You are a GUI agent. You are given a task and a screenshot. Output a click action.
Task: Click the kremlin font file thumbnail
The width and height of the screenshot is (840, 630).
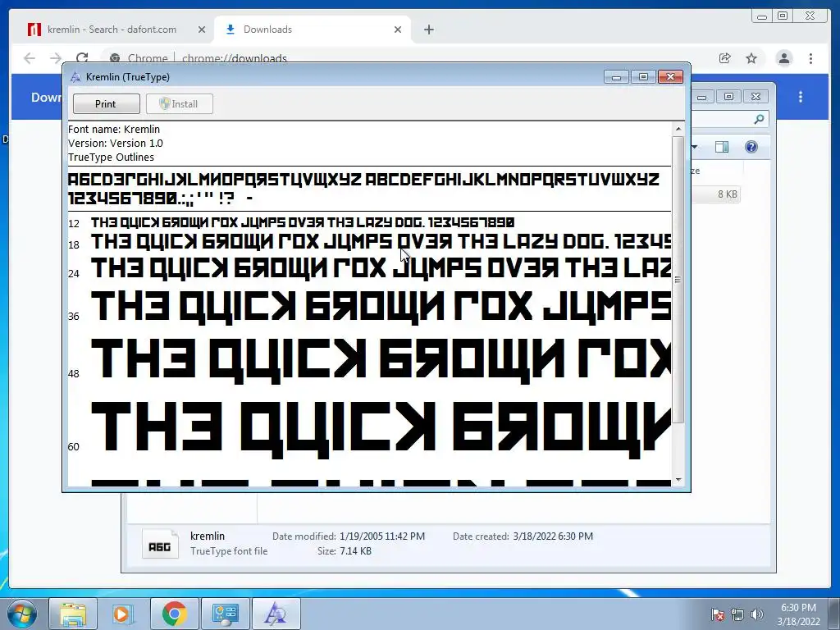[x=160, y=544]
